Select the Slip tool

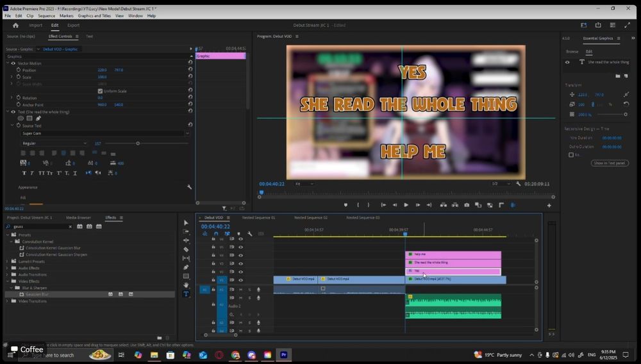[x=186, y=258]
